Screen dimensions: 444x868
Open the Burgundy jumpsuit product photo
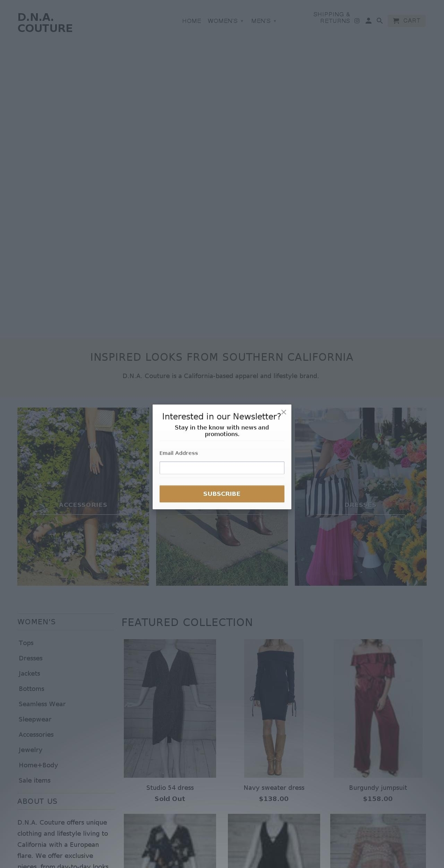point(378,708)
